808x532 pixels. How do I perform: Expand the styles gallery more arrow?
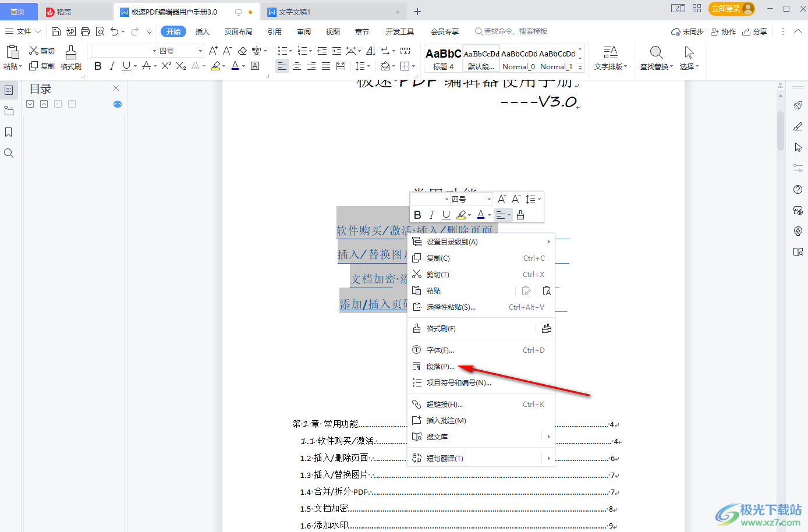tap(580, 68)
